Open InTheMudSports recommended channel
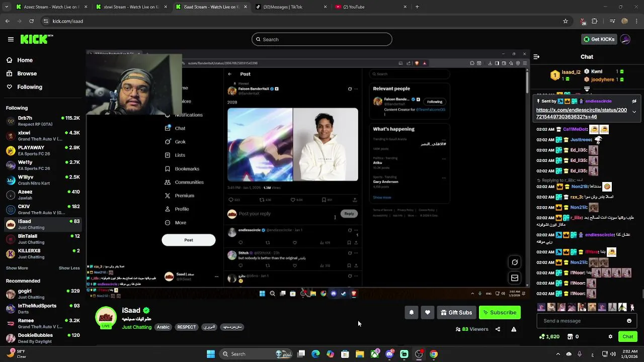 [x=43, y=308]
